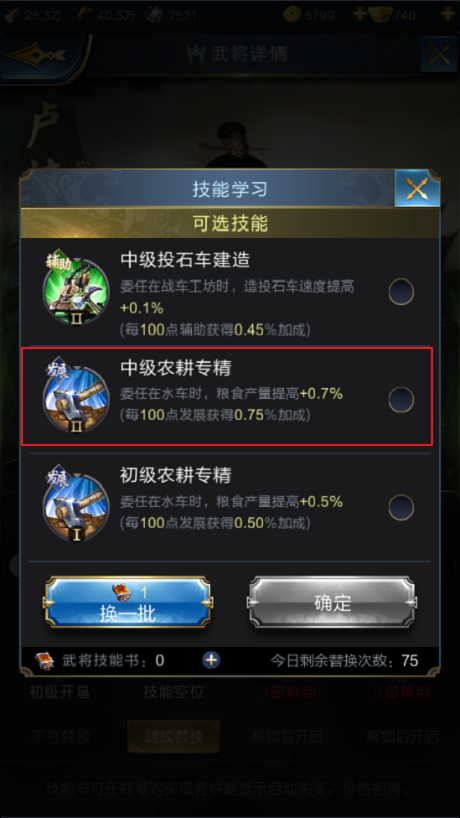Image resolution: width=460 pixels, height=818 pixels.
Task: Select radio button for 初级农耕专精
Action: (x=401, y=508)
